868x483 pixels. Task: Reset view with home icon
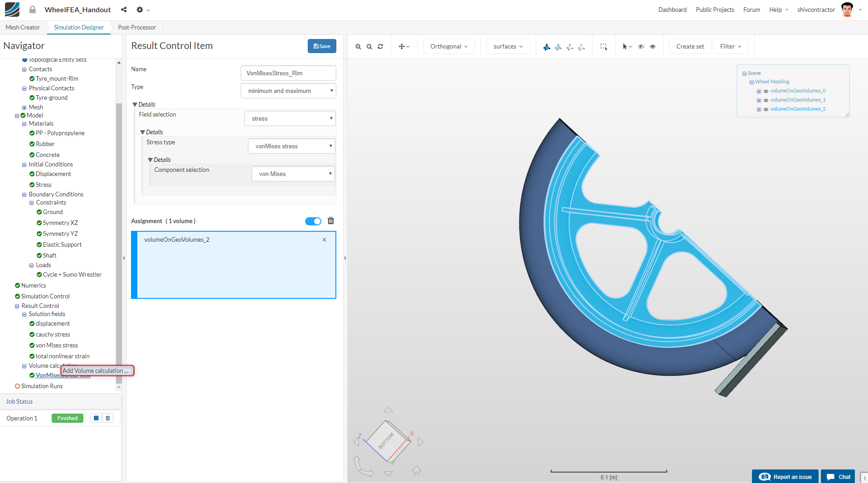tap(417, 471)
